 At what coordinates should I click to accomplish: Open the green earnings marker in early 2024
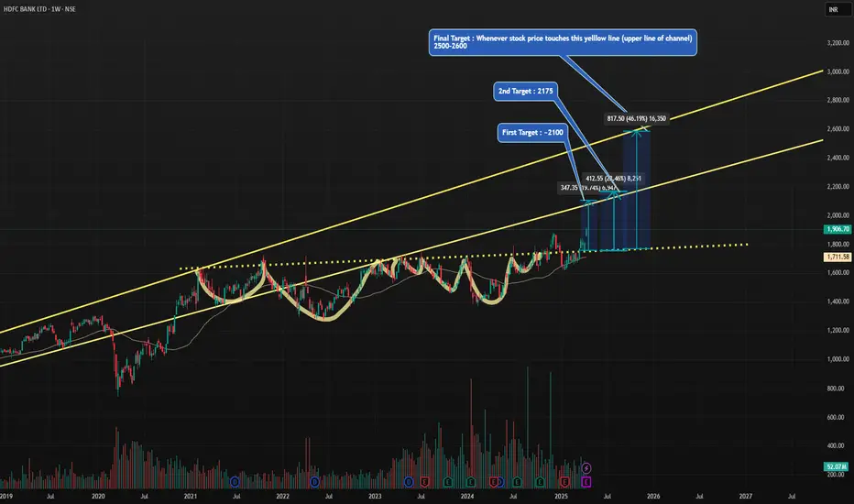tap(471, 482)
